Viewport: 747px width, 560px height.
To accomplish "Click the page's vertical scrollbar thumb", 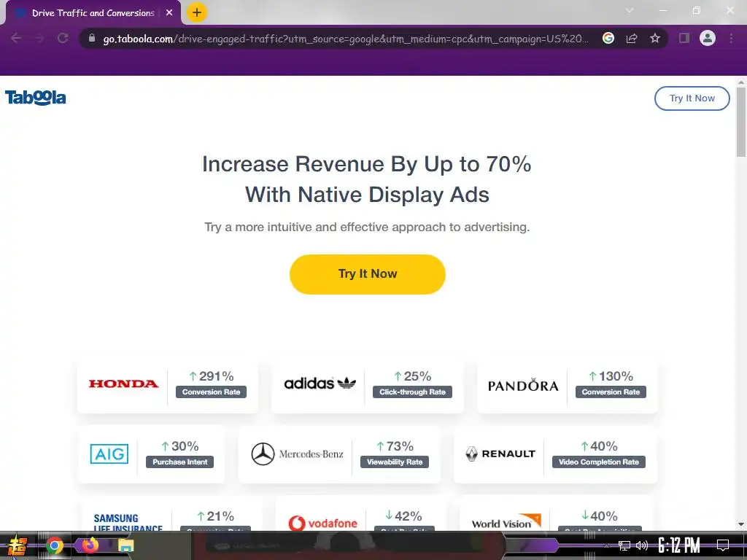I will (741, 122).
